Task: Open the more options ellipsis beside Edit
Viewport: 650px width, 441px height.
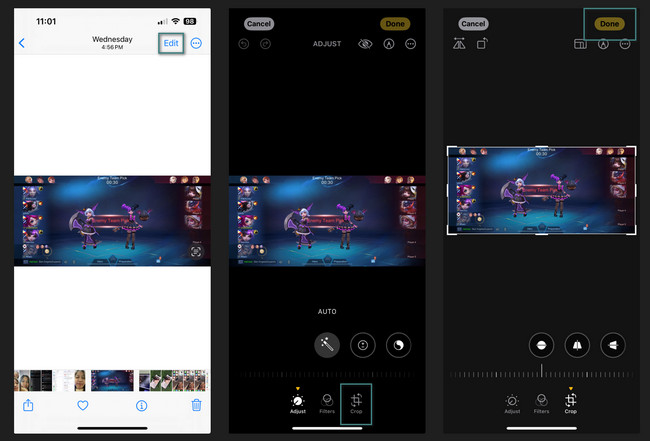Action: tap(196, 43)
